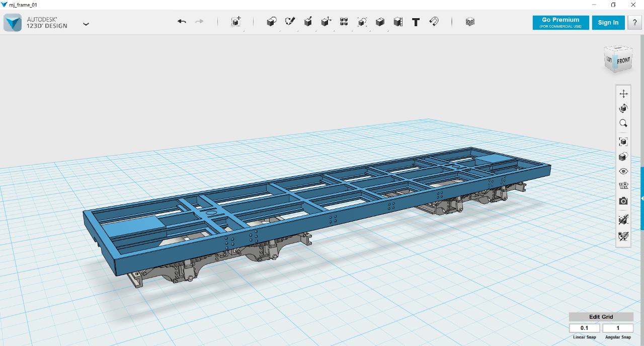The height and width of the screenshot is (346, 644).
Task: Open the Help question mark button
Action: tap(634, 23)
